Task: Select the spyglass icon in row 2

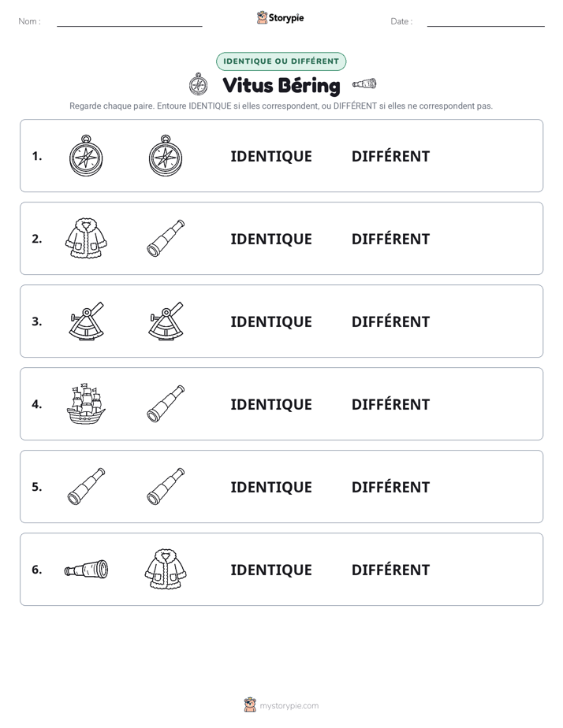Action: 166,238
